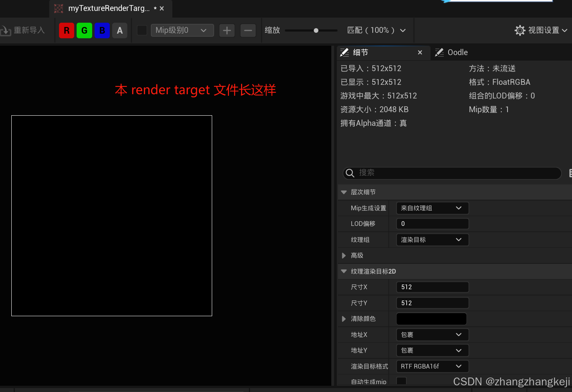Click the search magnifier icon in 细节 panel
The height and width of the screenshot is (392, 572).
click(349, 173)
